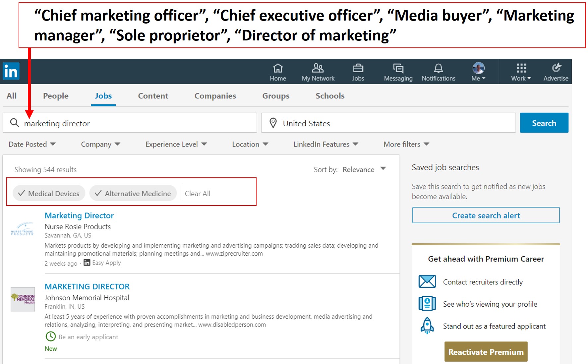This screenshot has height=364, width=588.
Task: Click the Johnson Memorial Hospital logo
Action: (23, 299)
